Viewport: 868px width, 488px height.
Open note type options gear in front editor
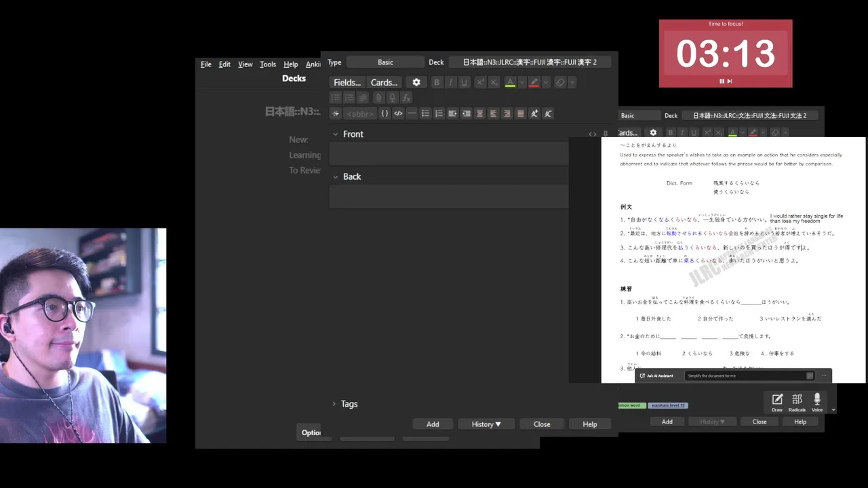[416, 82]
